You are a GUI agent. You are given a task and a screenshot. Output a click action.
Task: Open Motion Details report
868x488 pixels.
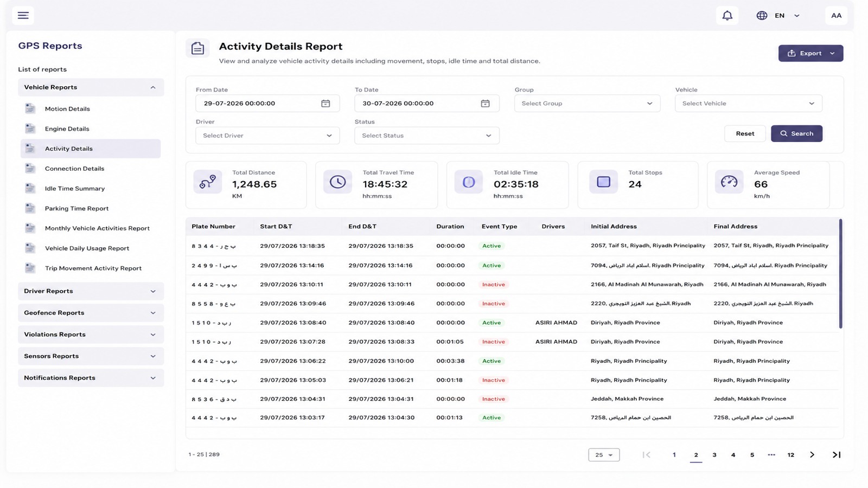[67, 109]
